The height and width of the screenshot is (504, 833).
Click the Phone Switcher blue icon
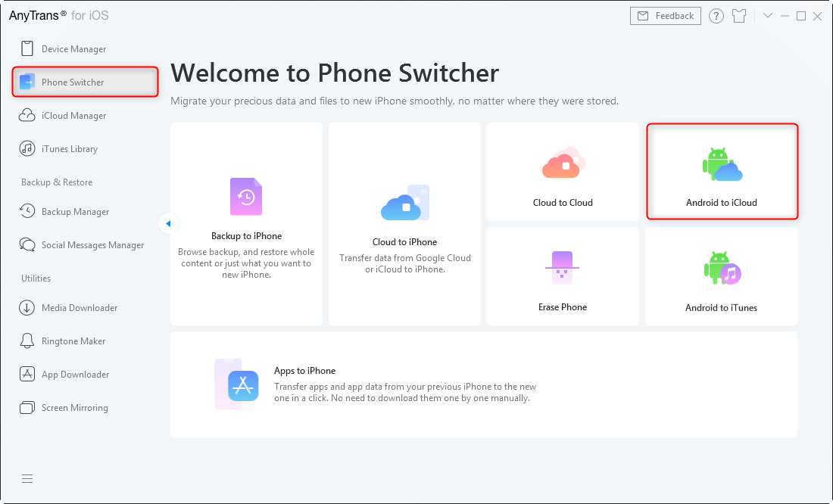click(x=27, y=82)
